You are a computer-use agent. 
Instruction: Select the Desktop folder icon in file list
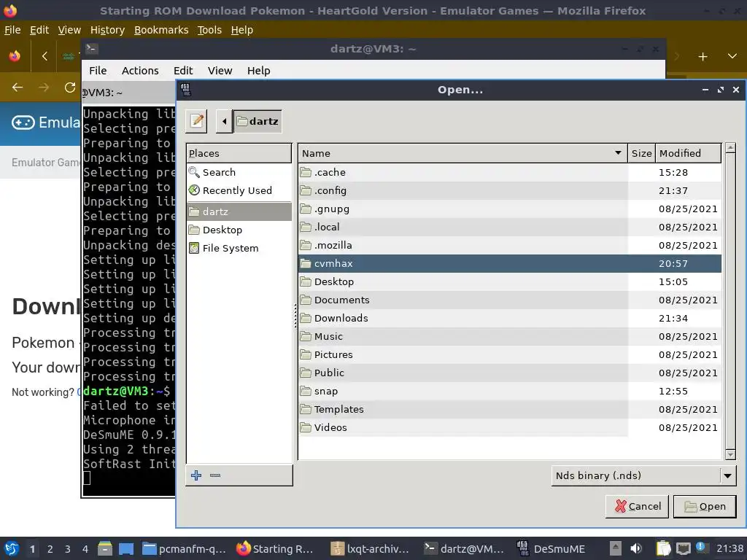pos(306,282)
